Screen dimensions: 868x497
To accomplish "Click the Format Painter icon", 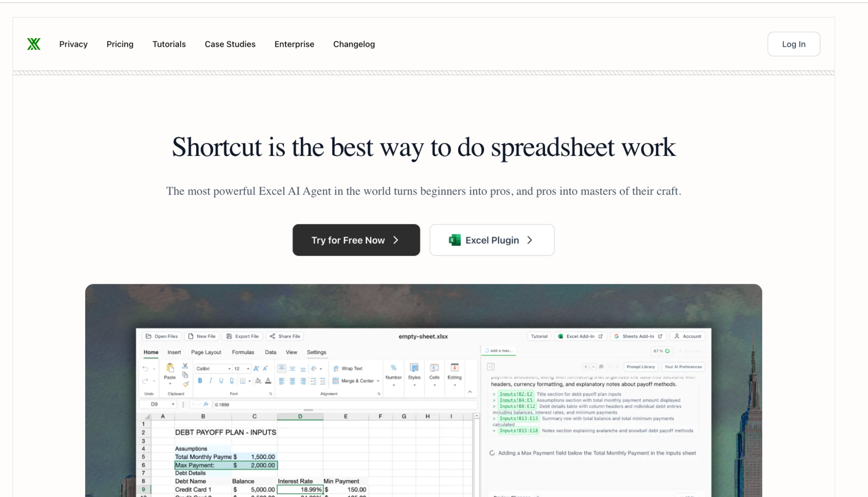I will coord(185,383).
